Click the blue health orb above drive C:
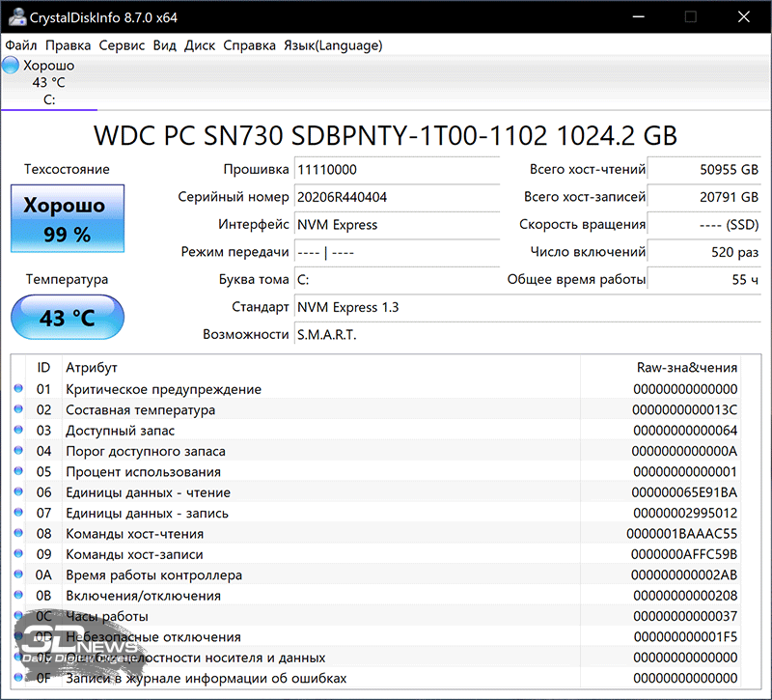 (11, 65)
